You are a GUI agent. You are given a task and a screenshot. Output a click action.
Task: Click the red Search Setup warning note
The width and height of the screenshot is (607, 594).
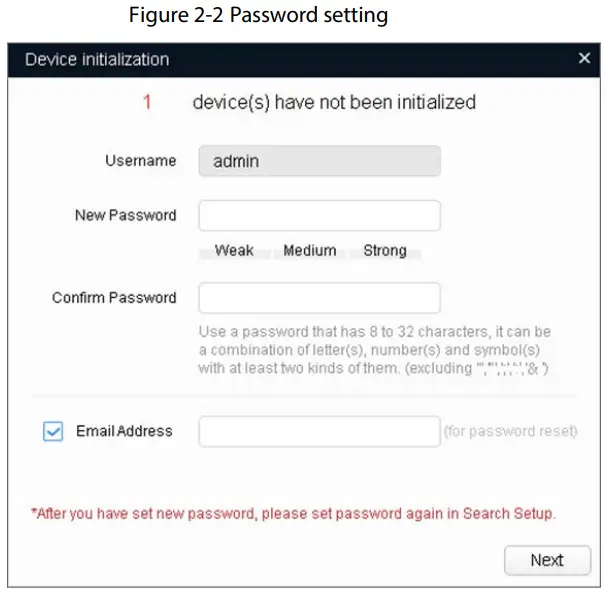tap(293, 513)
